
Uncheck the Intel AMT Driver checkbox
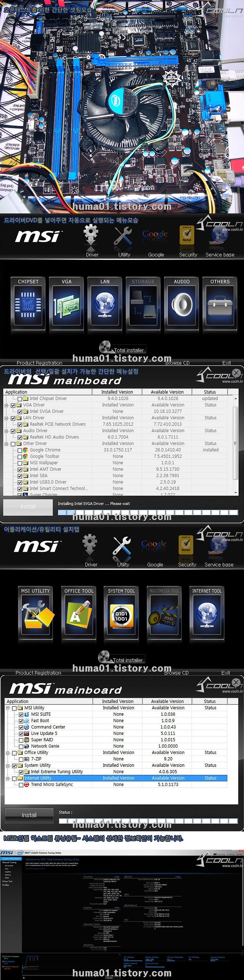click(19, 470)
